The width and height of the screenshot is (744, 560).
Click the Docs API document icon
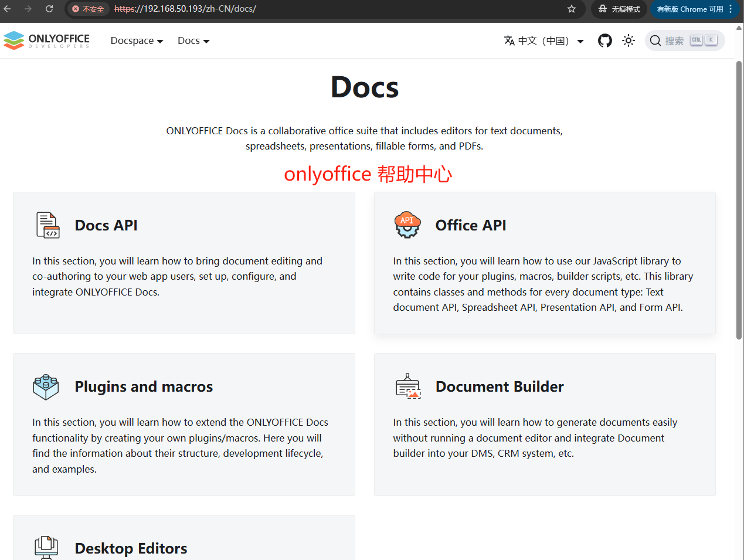[x=47, y=225]
